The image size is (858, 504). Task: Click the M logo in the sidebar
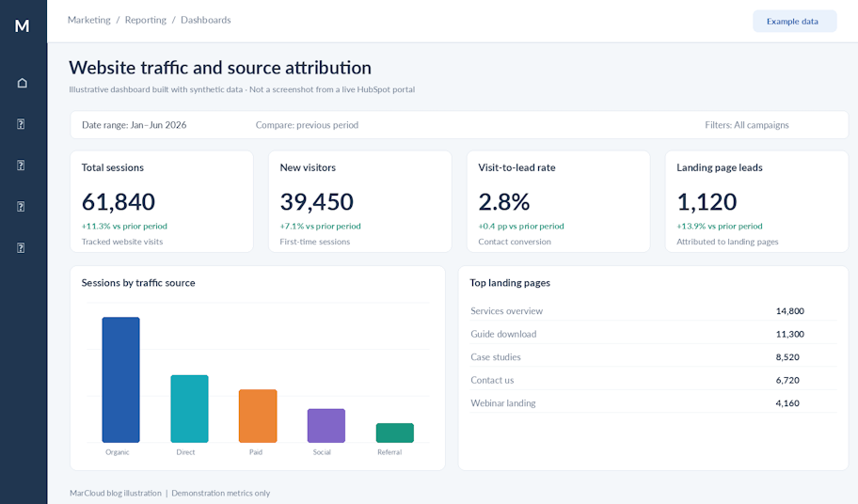click(x=22, y=25)
